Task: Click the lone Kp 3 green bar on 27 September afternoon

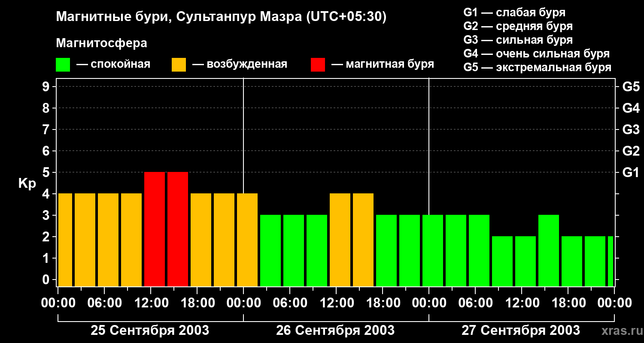Action: pyautogui.click(x=549, y=251)
